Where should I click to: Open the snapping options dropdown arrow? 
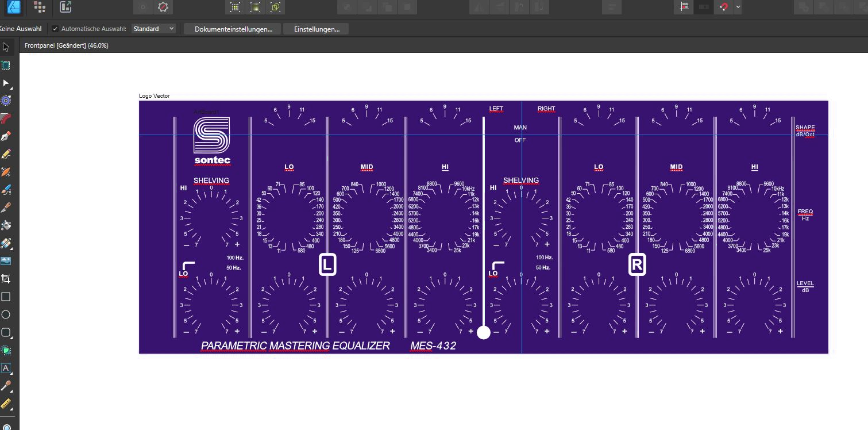click(738, 7)
